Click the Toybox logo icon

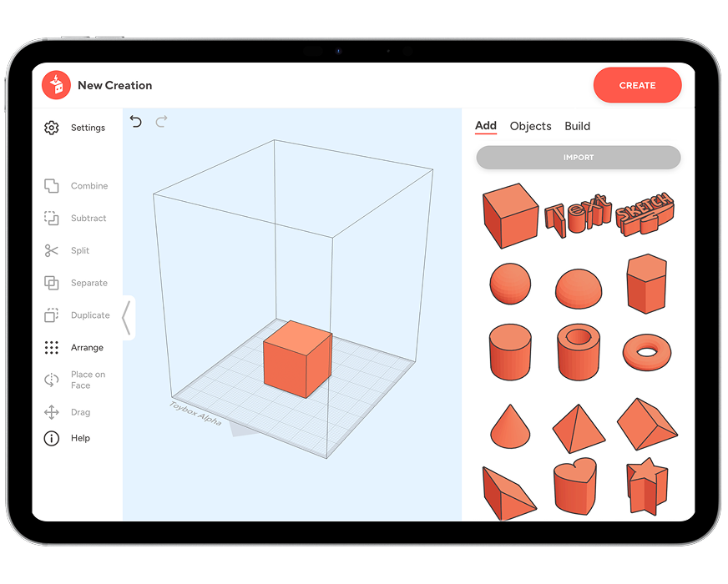tap(56, 85)
